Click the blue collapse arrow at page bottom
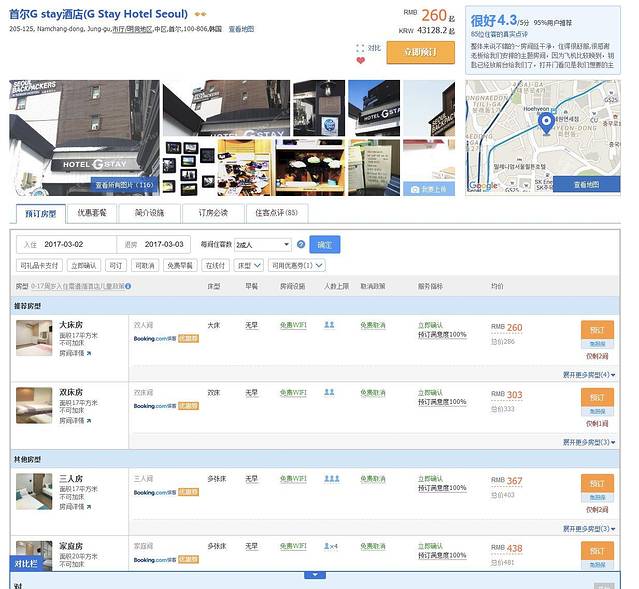Viewport: 639px width, 589px height. tap(317, 575)
